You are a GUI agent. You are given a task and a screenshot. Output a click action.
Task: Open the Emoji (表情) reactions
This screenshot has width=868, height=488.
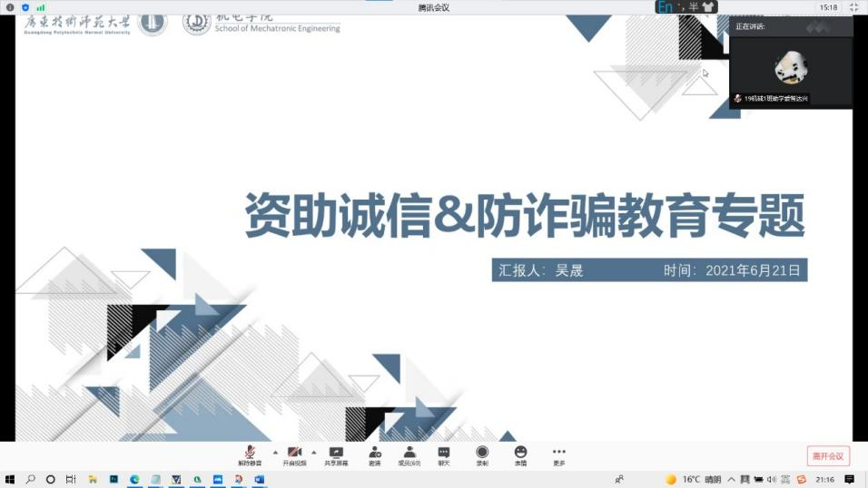(x=520, y=454)
